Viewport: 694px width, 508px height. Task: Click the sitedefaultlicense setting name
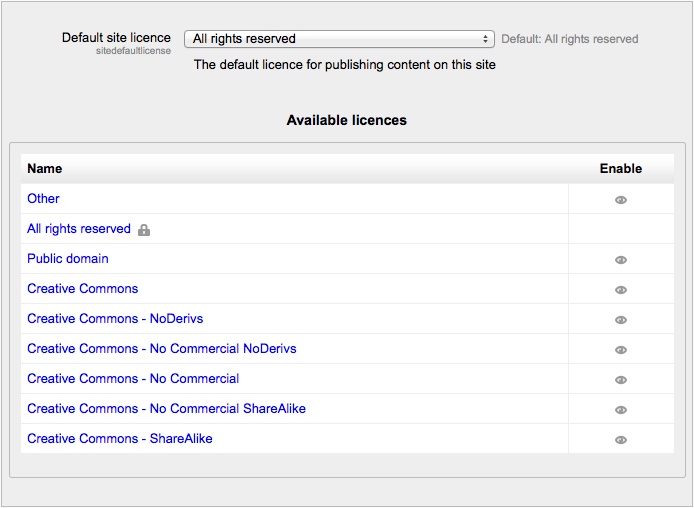point(133,51)
